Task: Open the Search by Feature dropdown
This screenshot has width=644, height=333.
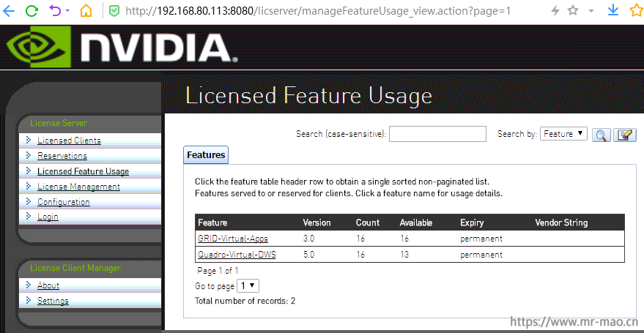Action: click(x=563, y=134)
